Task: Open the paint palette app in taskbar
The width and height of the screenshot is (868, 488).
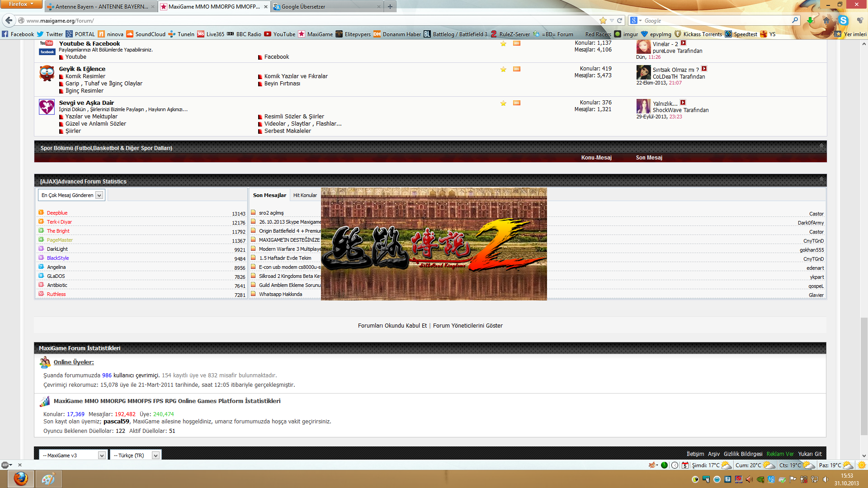Action: pyautogui.click(x=48, y=479)
